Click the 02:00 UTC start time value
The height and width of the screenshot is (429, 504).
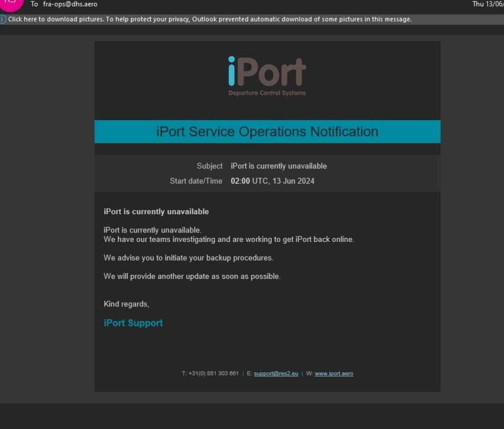coord(272,181)
